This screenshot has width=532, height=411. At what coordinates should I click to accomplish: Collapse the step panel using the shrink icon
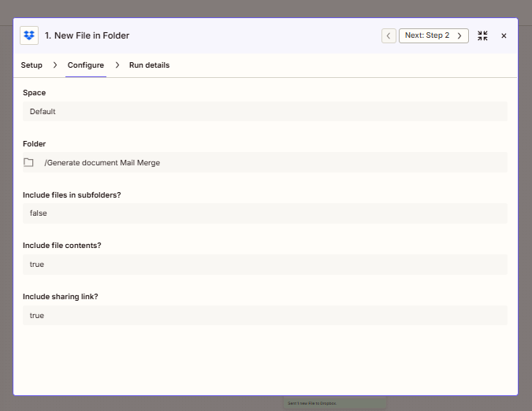coord(482,35)
